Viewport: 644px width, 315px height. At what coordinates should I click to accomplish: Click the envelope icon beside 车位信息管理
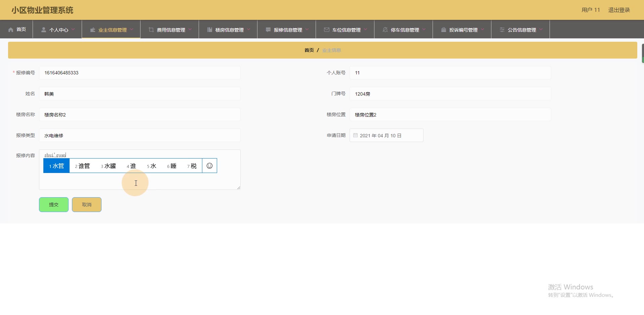point(326,30)
